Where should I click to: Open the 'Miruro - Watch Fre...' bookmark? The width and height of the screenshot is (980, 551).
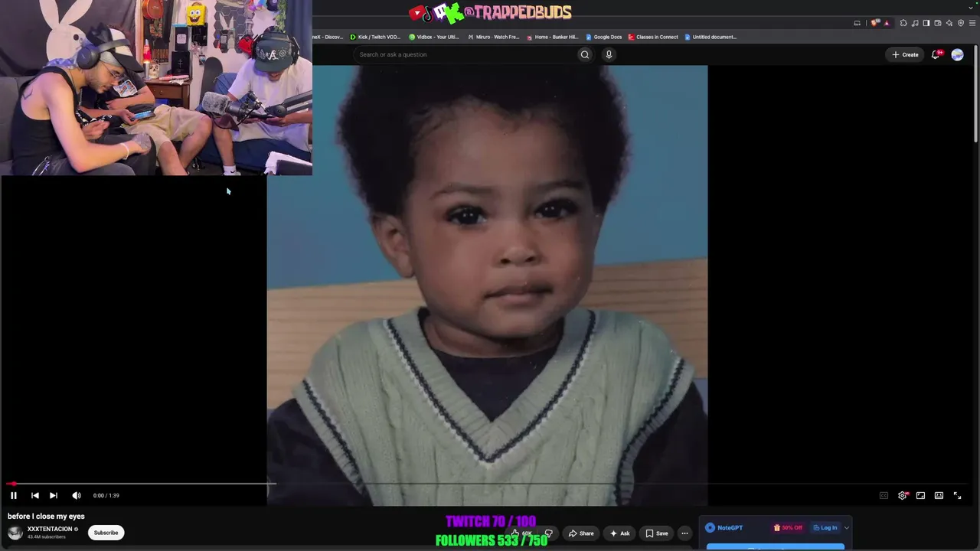(493, 37)
